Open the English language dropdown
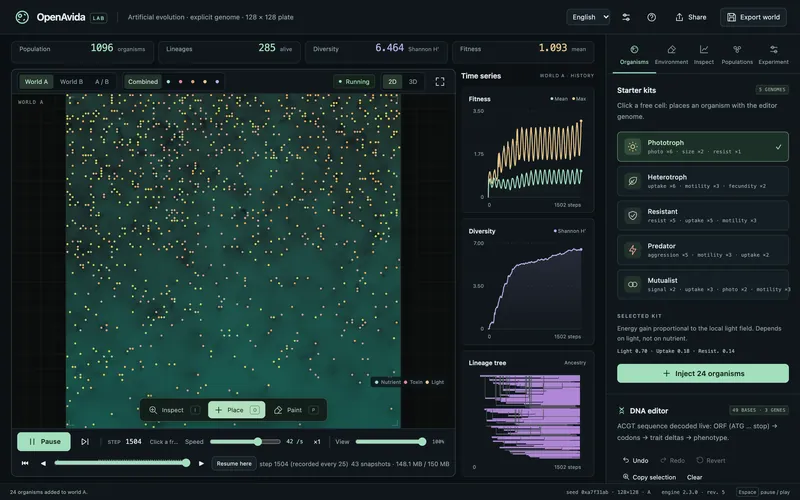Image resolution: width=800 pixels, height=500 pixels. [x=588, y=17]
